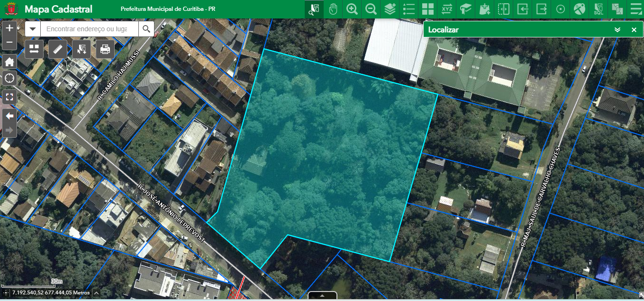Click the zoom in magnifier tool
Viewport: 644px width, 301px height.
(352, 9)
